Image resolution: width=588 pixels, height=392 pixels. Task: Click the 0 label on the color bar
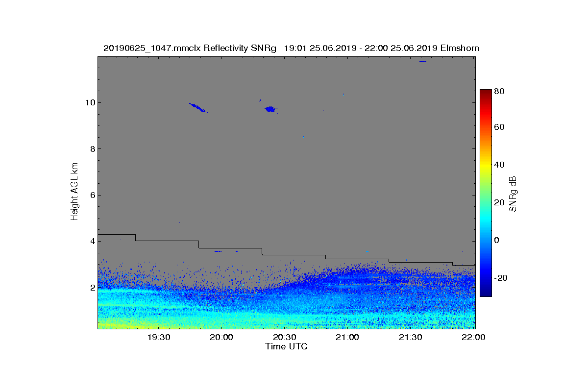click(496, 240)
